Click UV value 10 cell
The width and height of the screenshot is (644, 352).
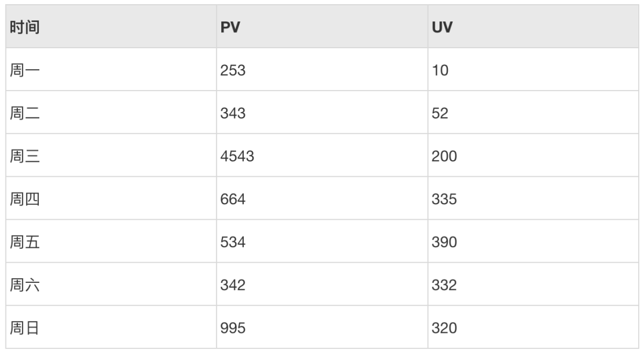533,69
